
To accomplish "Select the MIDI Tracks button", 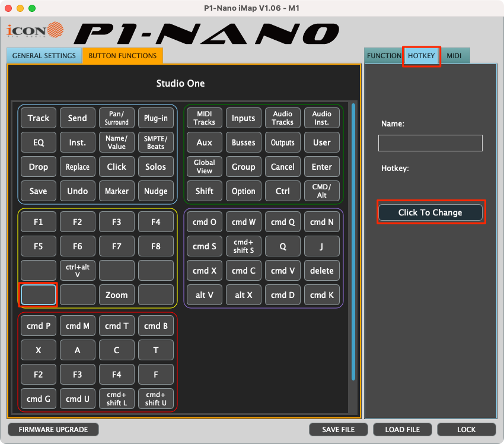I will pyautogui.click(x=205, y=118).
